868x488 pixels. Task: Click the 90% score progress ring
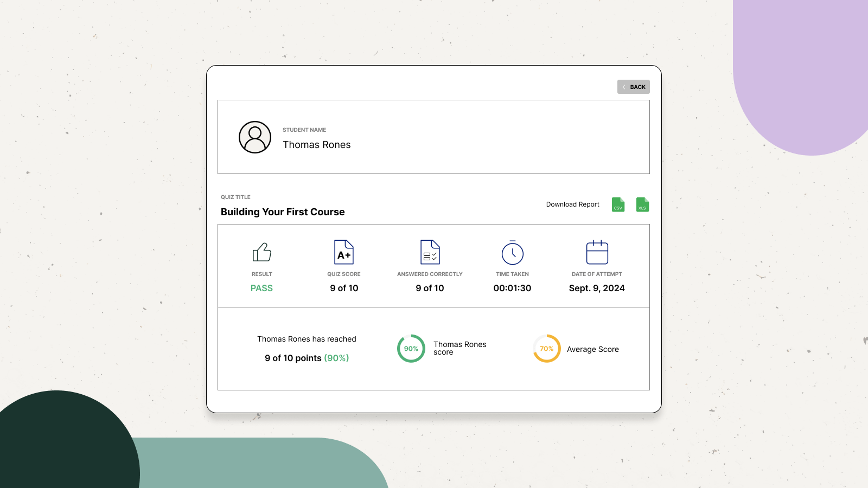[411, 349]
